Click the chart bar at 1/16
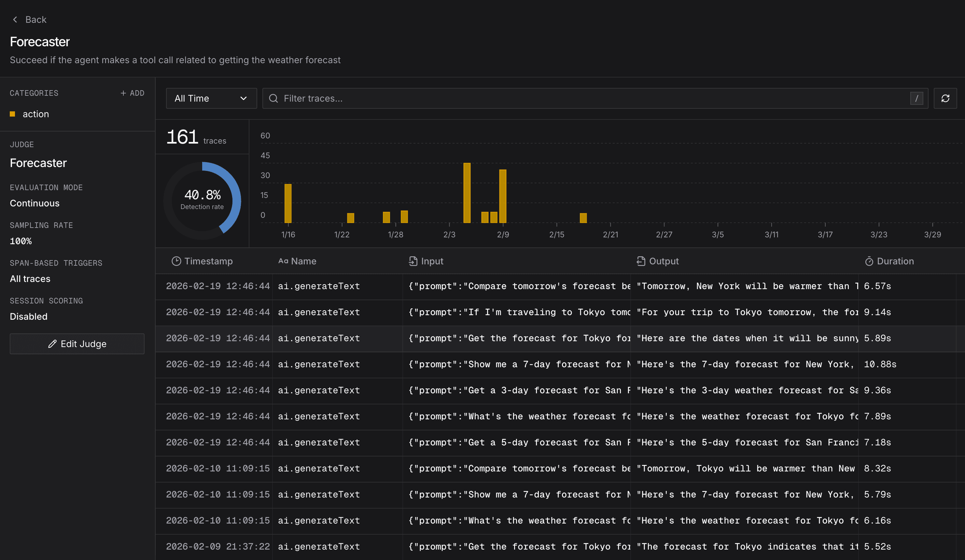965x560 pixels. (288, 203)
